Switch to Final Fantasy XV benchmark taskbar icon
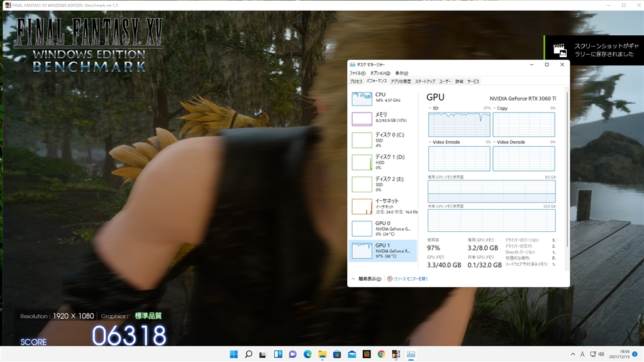 [396, 354]
